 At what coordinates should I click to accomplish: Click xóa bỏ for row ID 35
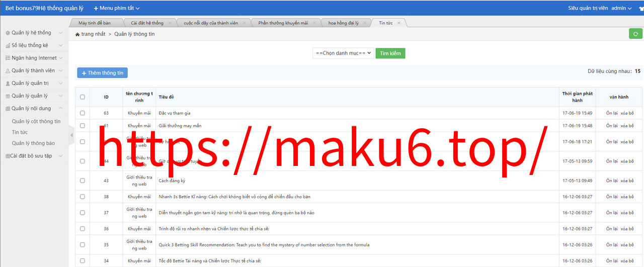(x=627, y=245)
